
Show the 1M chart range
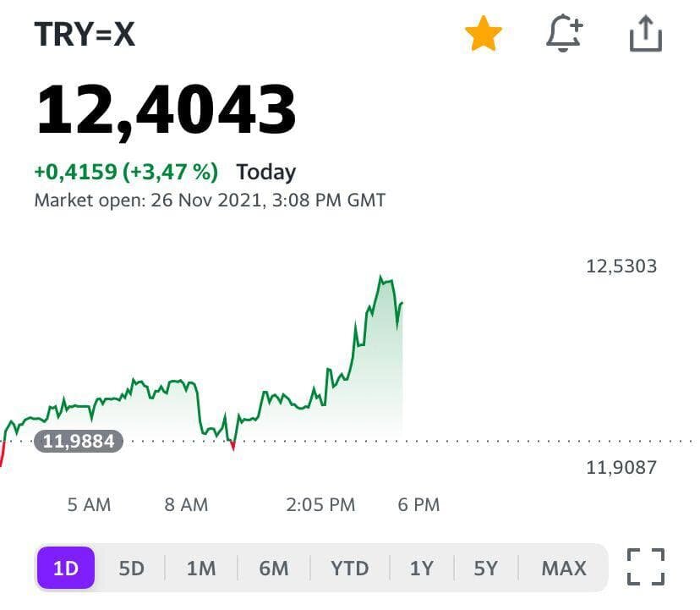coord(201,568)
